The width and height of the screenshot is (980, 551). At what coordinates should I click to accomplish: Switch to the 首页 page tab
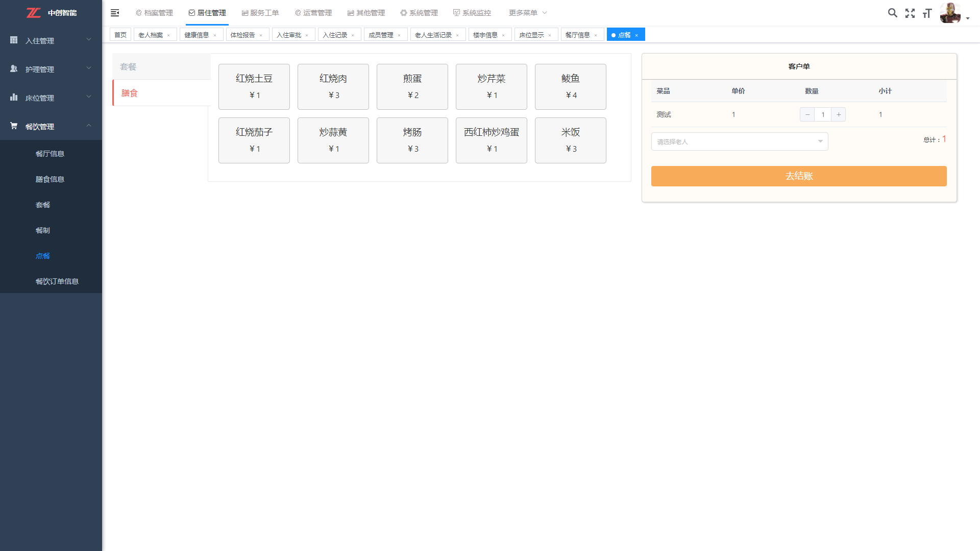pyautogui.click(x=120, y=35)
